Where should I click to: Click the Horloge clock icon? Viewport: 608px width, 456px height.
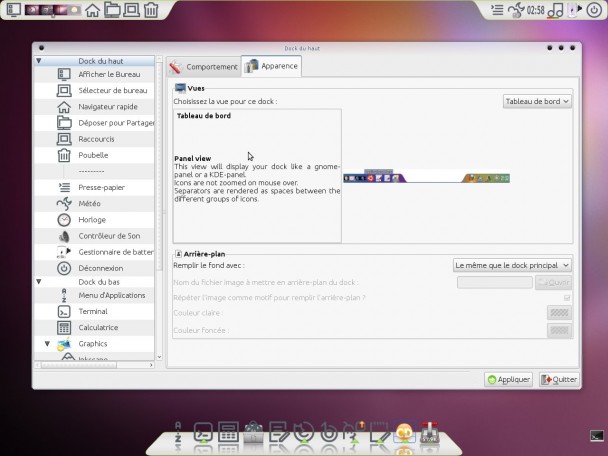pos(64,220)
